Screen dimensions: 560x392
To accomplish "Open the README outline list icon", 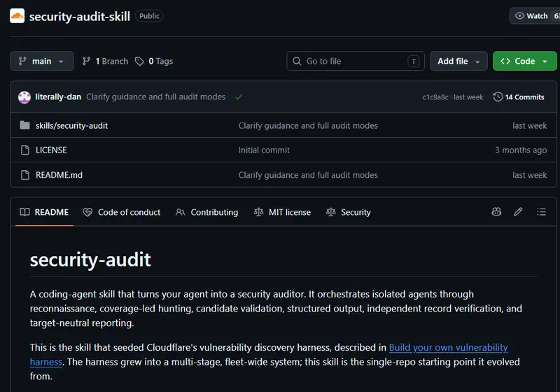I will point(541,211).
